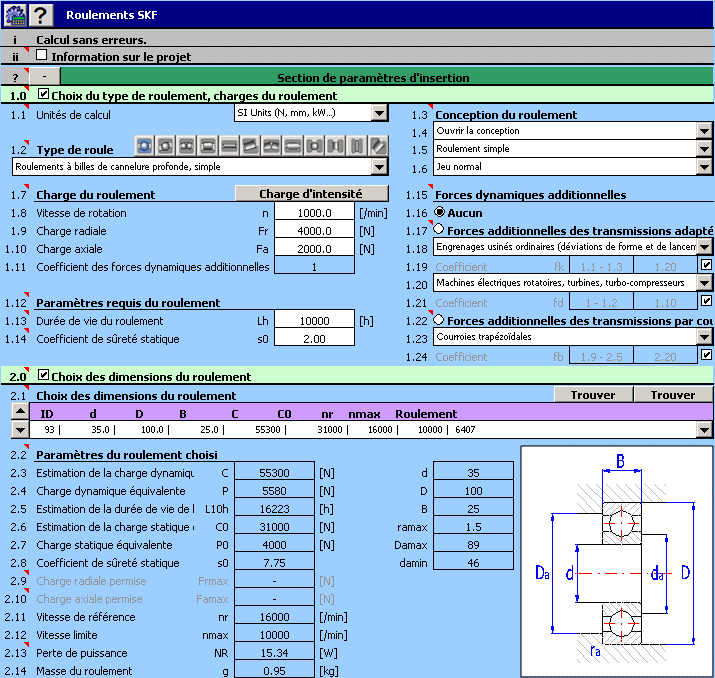The image size is (715, 678).
Task: Click the L10h value 16223
Action: pos(274,509)
